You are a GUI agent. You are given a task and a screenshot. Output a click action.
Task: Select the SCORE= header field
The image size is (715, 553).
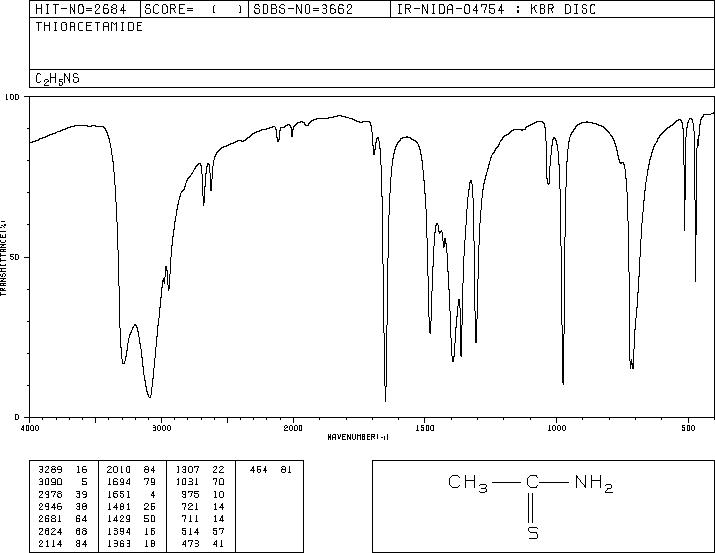[x=194, y=10]
